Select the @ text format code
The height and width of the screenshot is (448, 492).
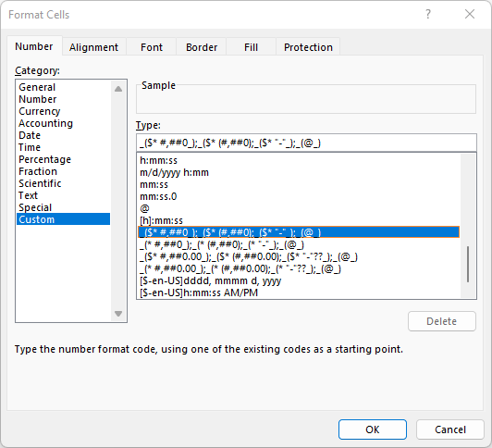click(299, 208)
